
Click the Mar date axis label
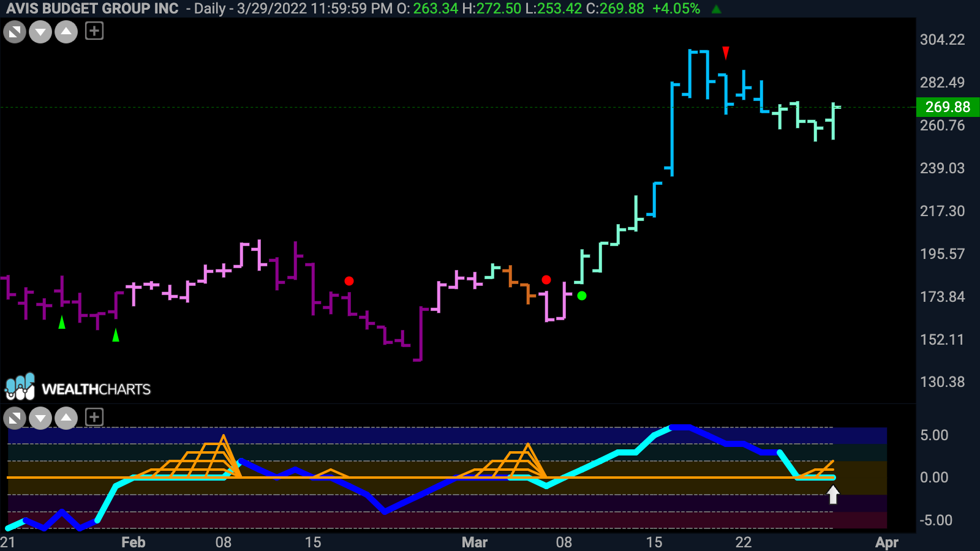[475, 542]
